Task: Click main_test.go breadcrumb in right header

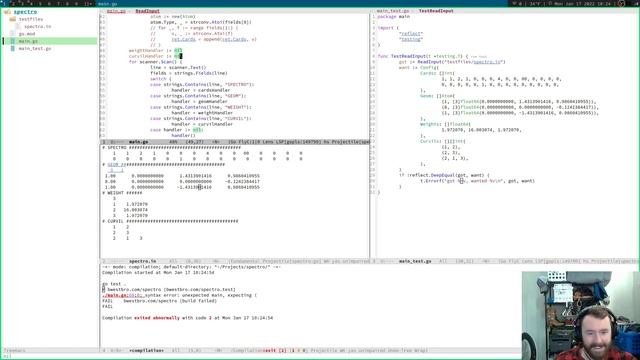Action: pyautogui.click(x=393, y=11)
